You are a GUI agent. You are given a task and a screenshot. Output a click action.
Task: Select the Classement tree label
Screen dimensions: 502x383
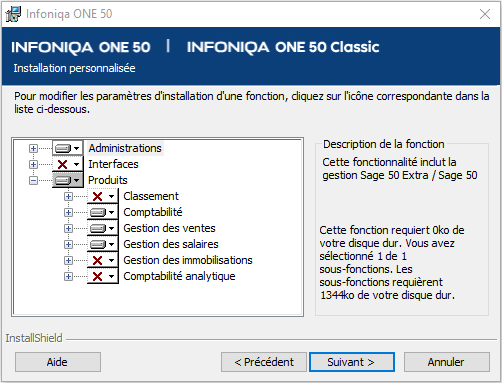point(151,196)
